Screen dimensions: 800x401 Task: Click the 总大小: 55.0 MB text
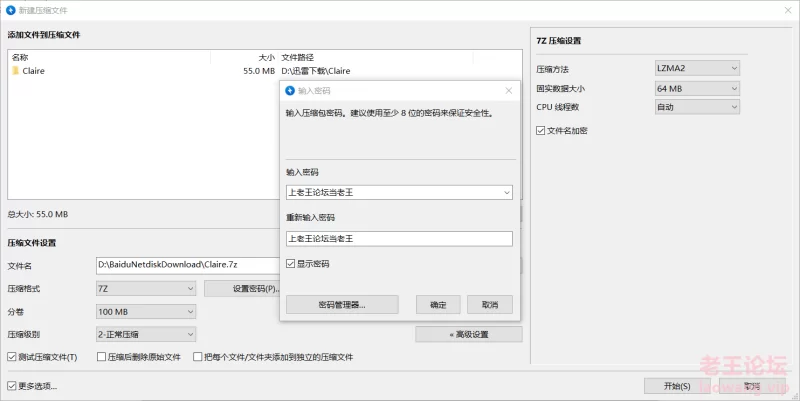(x=38, y=214)
